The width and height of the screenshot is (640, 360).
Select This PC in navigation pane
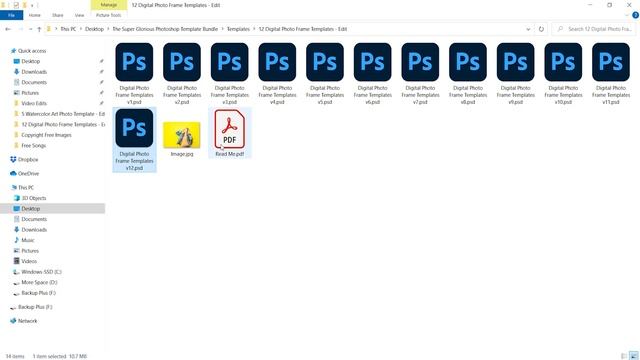(26, 188)
